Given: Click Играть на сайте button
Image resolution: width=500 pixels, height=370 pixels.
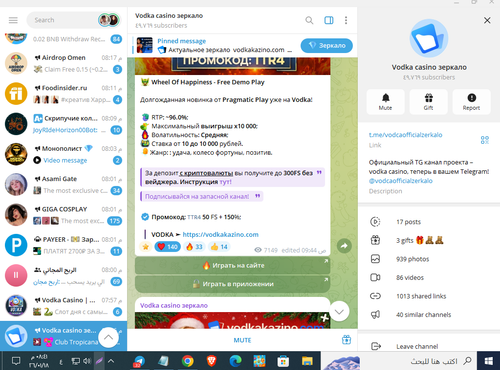Looking at the screenshot, I should [x=232, y=266].
